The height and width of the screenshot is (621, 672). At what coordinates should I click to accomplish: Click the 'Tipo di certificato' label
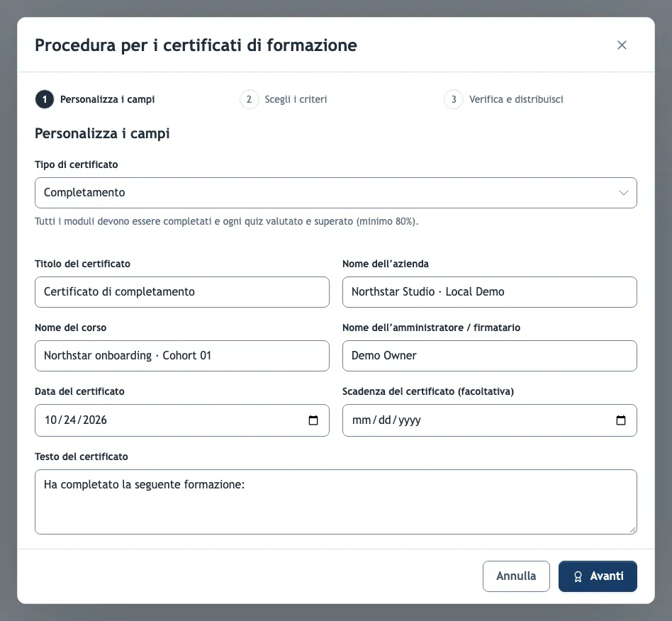click(77, 164)
